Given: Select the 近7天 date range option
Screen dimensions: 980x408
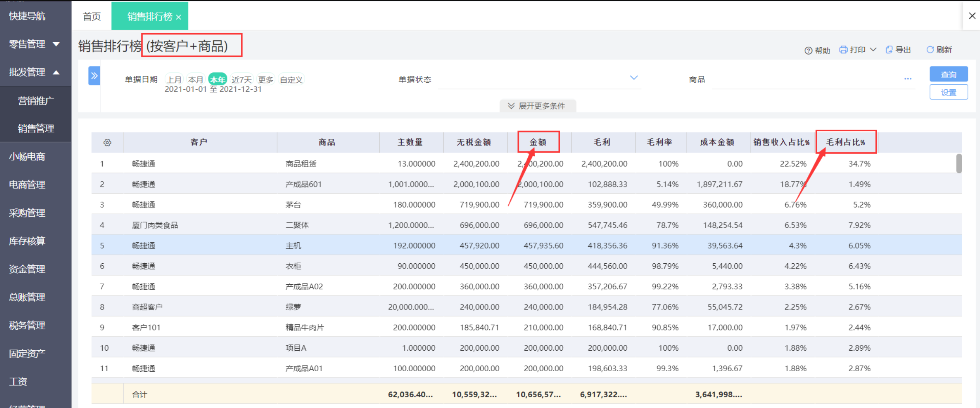Looking at the screenshot, I should coord(241,79).
